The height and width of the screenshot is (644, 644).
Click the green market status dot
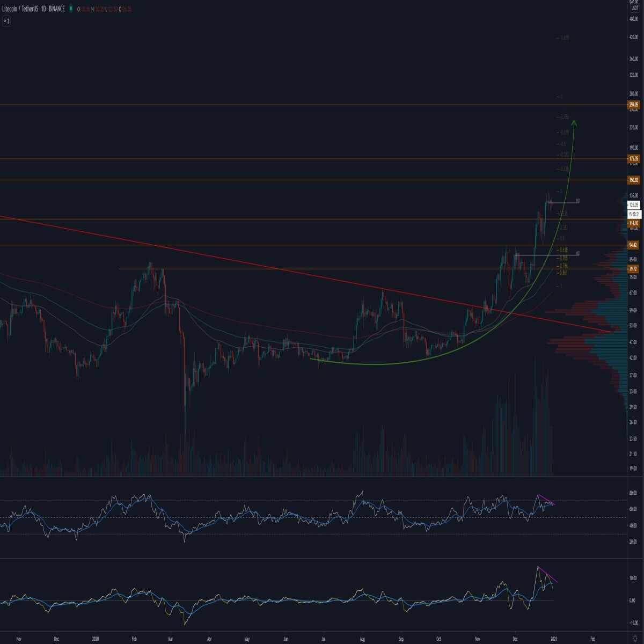coord(71,9)
